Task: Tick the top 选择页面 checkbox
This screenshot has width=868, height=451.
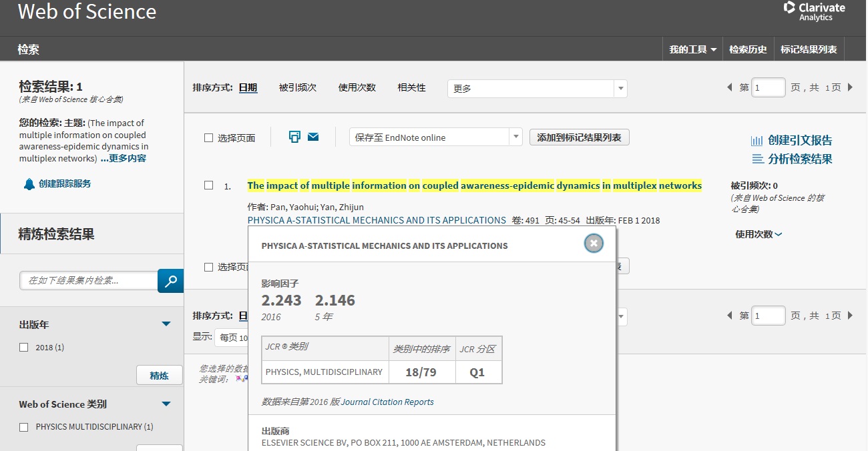Action: click(x=208, y=138)
